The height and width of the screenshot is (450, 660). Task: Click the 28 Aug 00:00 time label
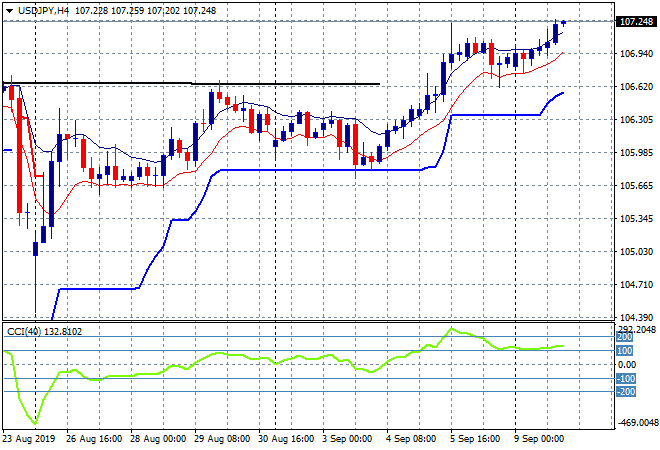click(x=158, y=439)
